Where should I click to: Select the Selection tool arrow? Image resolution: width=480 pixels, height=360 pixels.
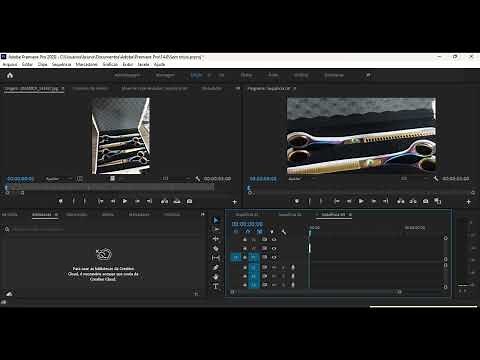pyautogui.click(x=216, y=220)
